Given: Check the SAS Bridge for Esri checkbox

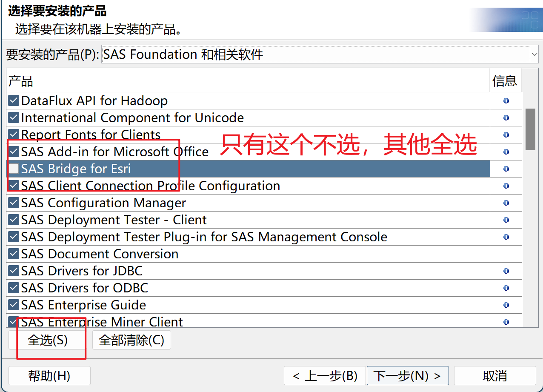Looking at the screenshot, I should pos(14,169).
